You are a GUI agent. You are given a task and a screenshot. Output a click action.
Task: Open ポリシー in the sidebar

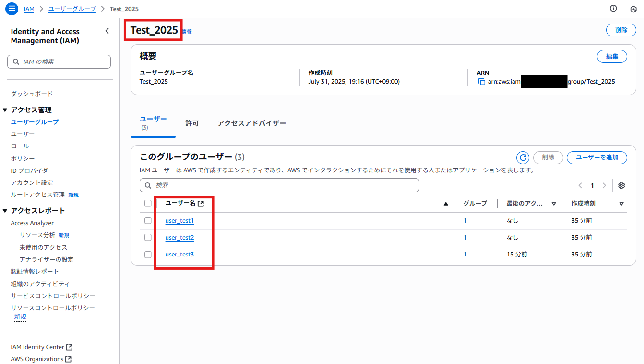[23, 158]
